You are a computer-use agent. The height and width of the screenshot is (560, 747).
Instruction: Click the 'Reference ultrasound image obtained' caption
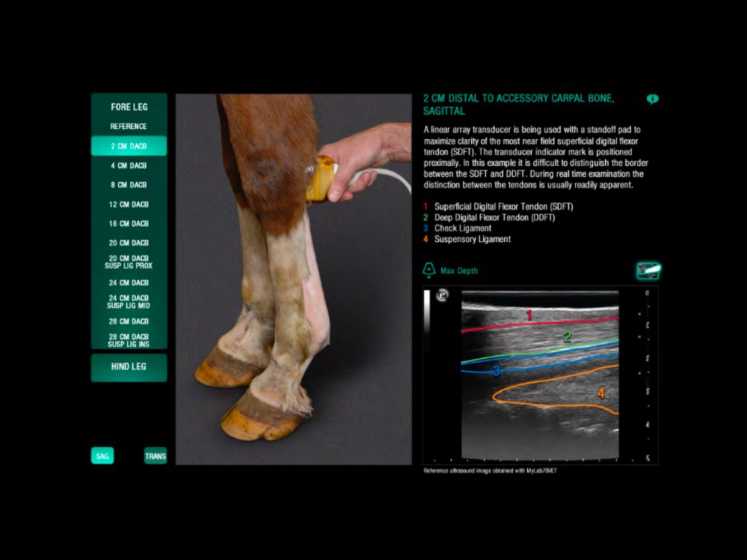[490, 471]
